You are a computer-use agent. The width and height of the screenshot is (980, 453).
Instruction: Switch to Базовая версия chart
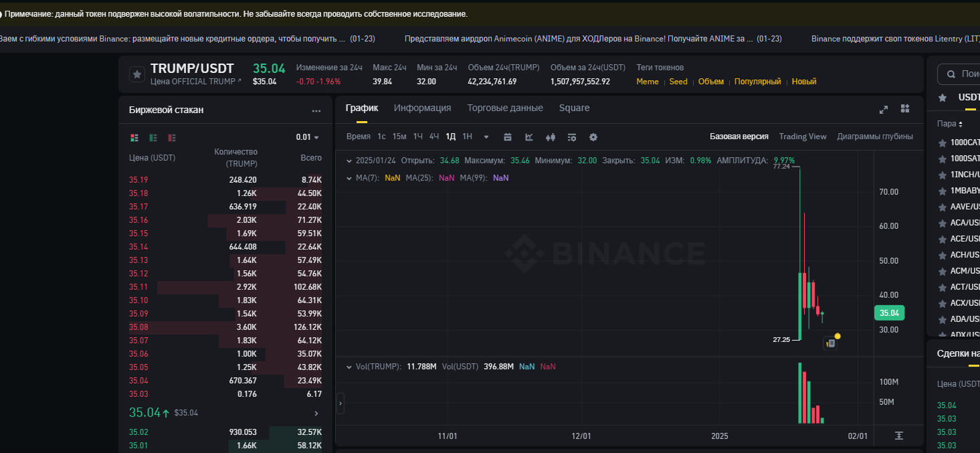739,137
